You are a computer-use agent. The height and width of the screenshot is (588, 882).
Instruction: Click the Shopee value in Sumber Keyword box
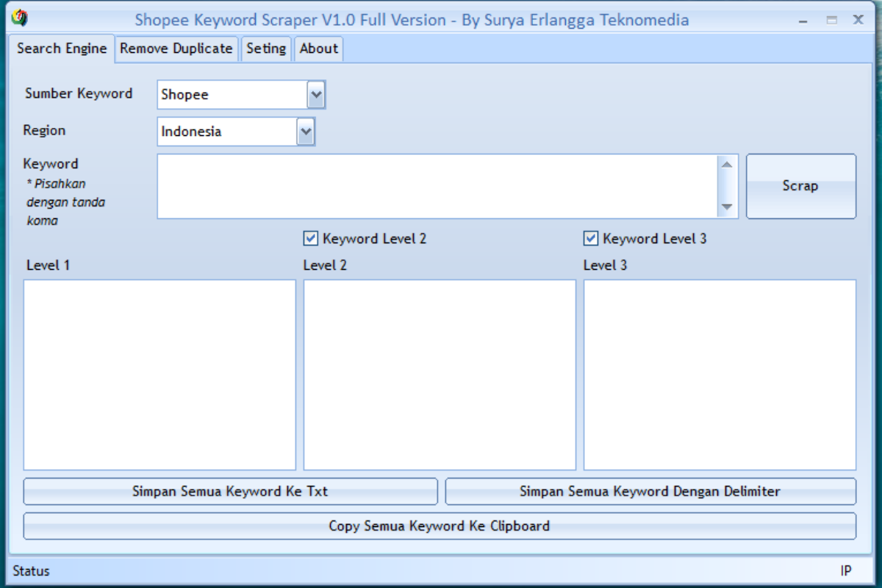point(184,95)
